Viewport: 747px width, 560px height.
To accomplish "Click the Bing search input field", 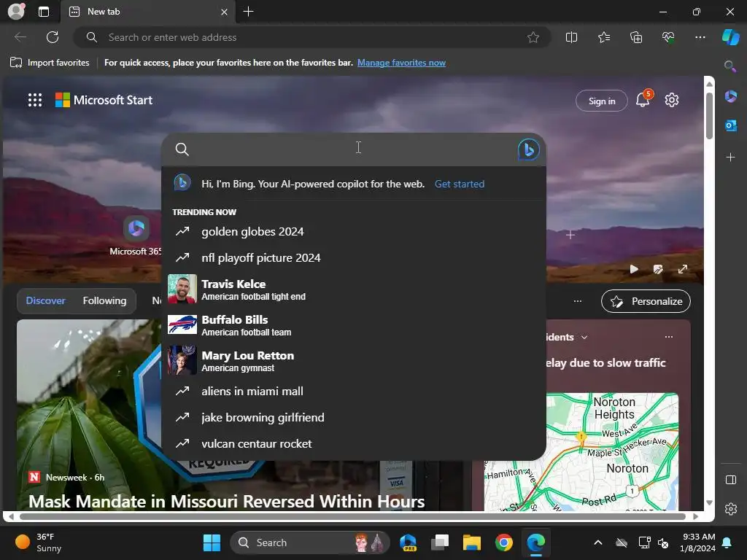I will tap(354, 149).
